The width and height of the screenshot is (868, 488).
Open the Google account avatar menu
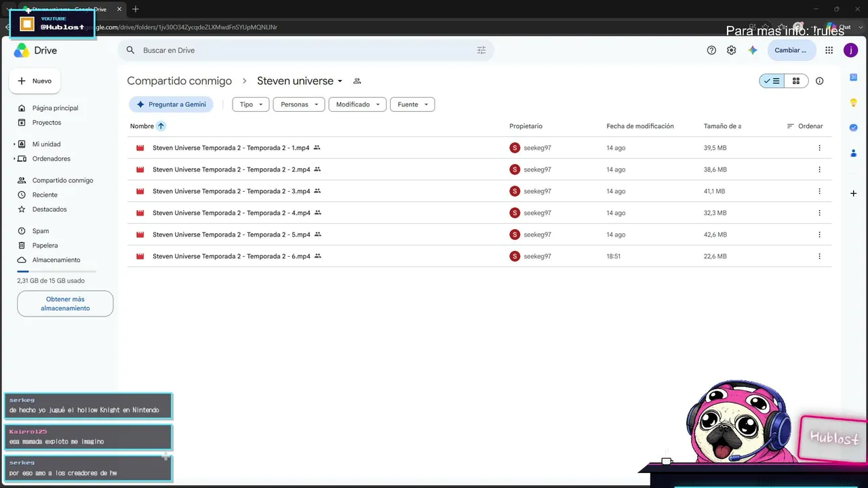pyautogui.click(x=850, y=50)
